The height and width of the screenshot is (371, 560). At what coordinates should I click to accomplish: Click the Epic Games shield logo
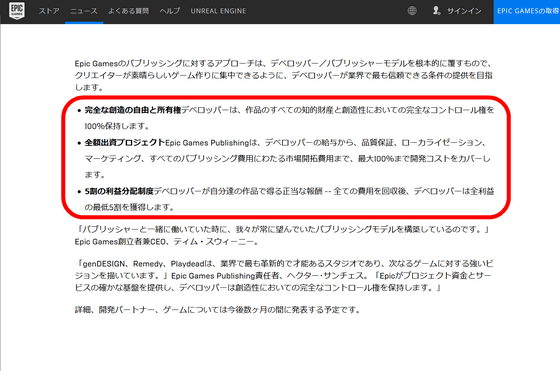[17, 11]
